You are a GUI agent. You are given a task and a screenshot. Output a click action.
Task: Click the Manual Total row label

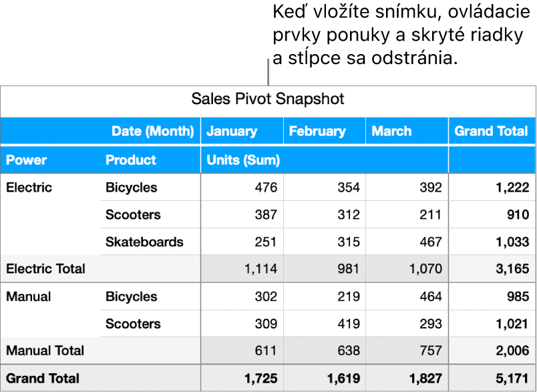tap(45, 351)
